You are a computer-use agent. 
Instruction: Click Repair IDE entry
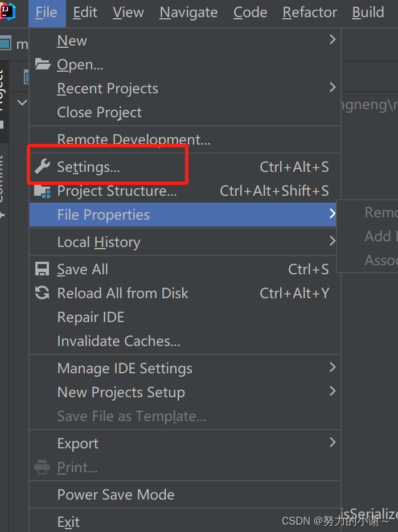[91, 317]
